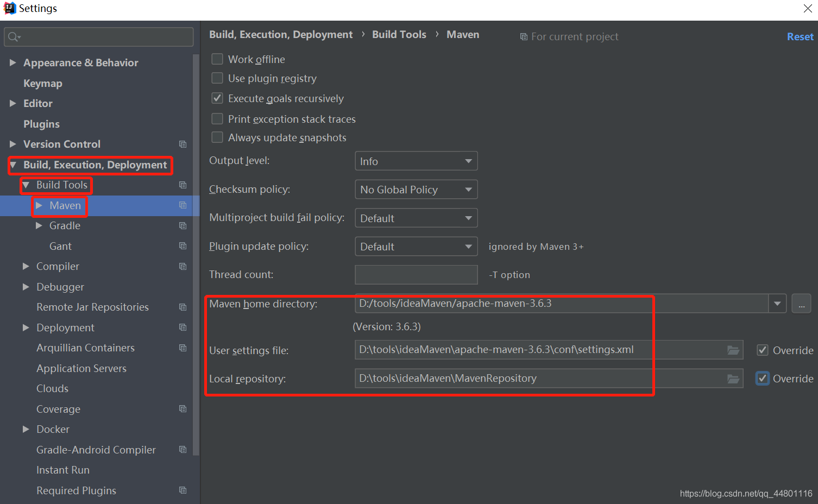This screenshot has width=818, height=504.
Task: Toggle Override for Local repository
Action: coord(763,379)
